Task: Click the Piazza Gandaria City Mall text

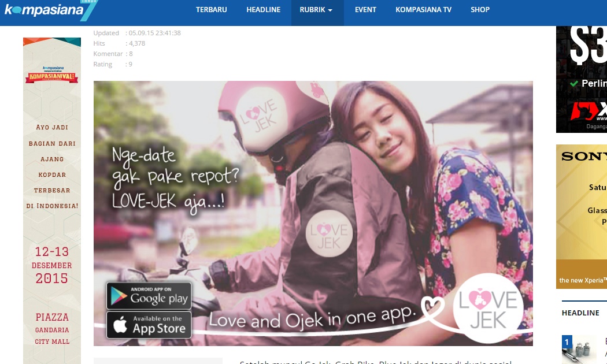Action: coord(52,329)
